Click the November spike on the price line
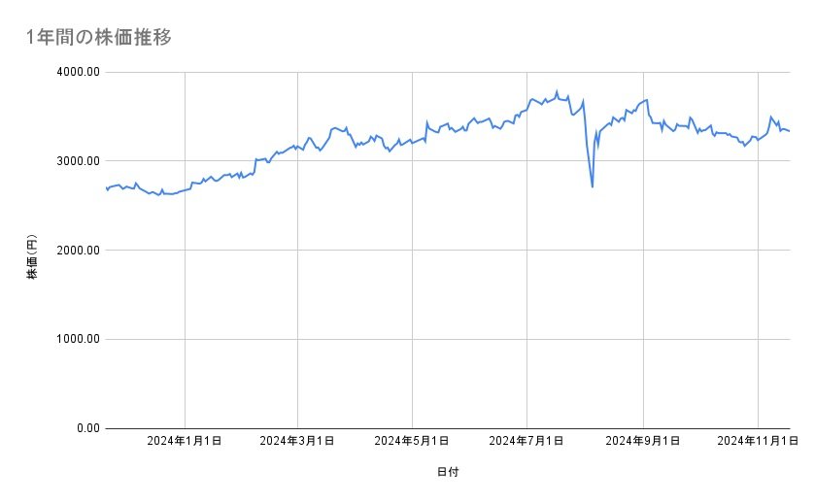Screen dimensions: 815x504 point(771,117)
